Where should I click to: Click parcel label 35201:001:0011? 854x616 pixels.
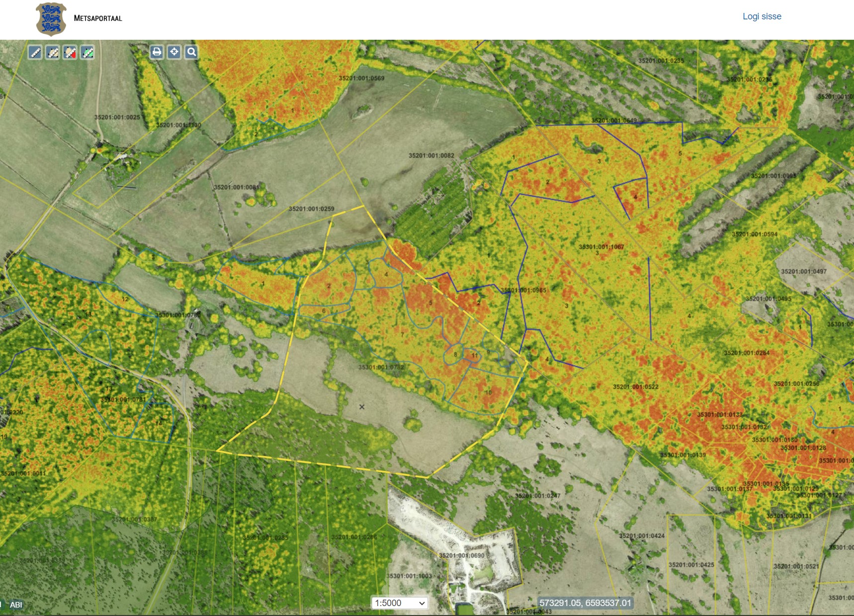coord(23,473)
